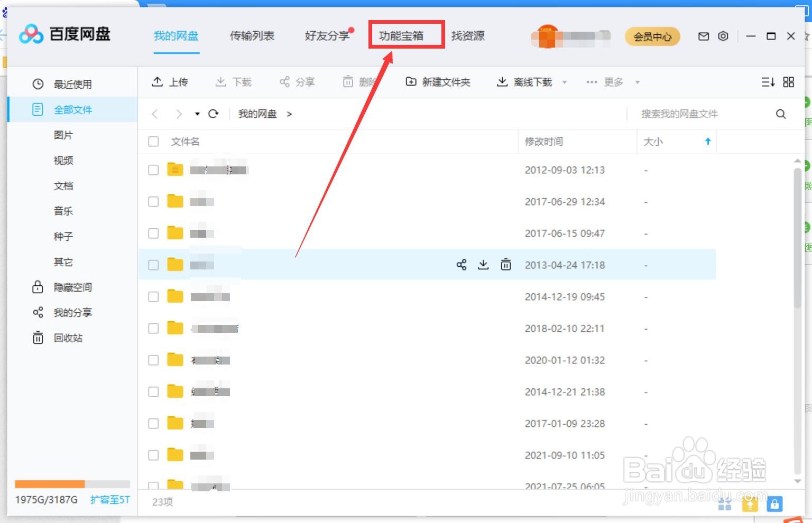Click the 删除 delete toolbar button
812x523 pixels.
[359, 82]
